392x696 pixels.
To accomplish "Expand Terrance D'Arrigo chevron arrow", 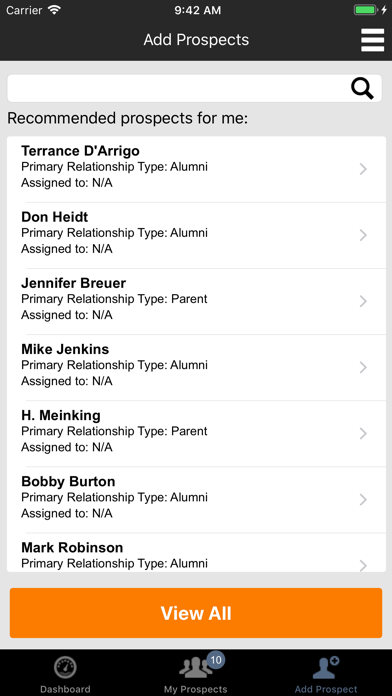I will click(x=363, y=169).
